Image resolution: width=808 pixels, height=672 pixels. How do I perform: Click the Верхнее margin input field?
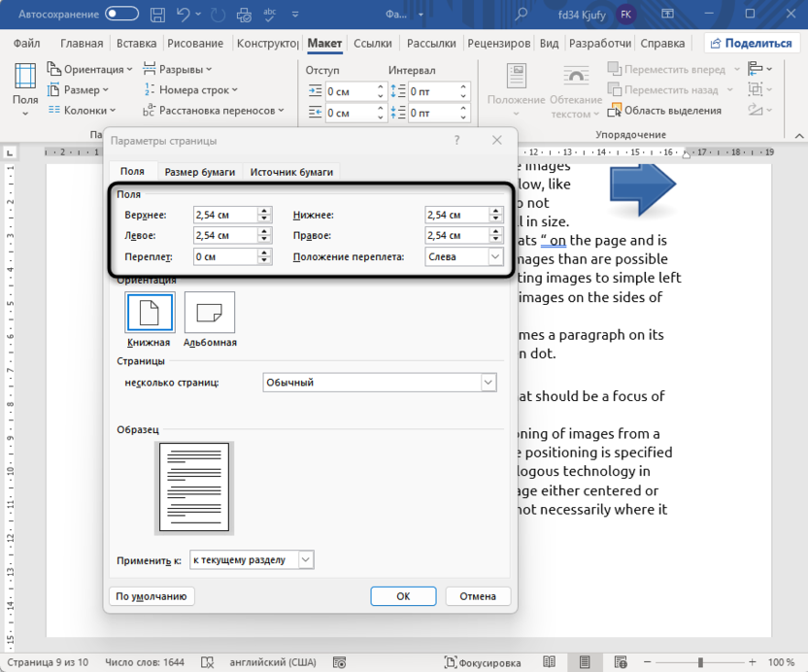(223, 215)
